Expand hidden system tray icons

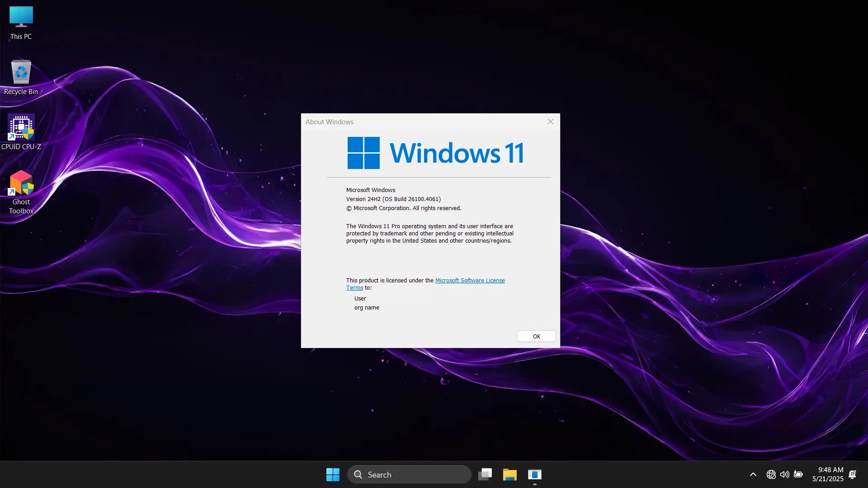pos(752,474)
